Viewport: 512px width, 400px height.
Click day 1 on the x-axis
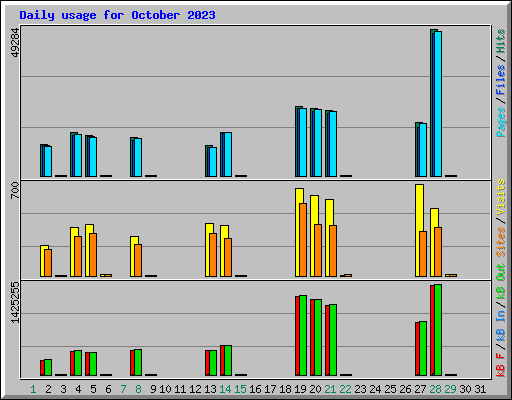tap(33, 389)
